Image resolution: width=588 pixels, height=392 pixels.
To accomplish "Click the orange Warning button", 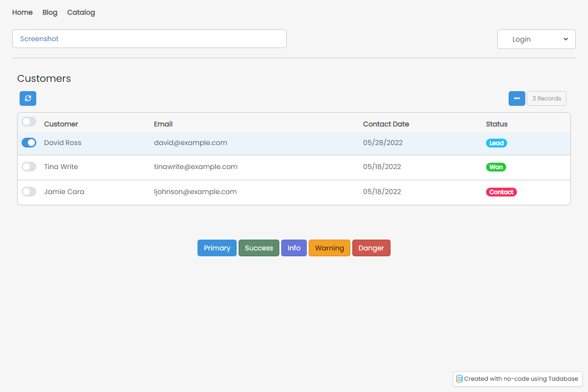I will click(329, 248).
